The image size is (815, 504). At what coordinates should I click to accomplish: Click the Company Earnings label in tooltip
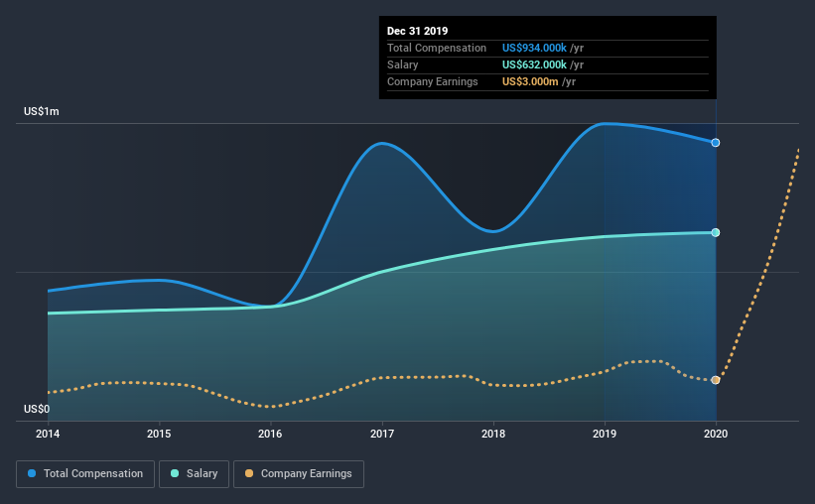point(433,81)
